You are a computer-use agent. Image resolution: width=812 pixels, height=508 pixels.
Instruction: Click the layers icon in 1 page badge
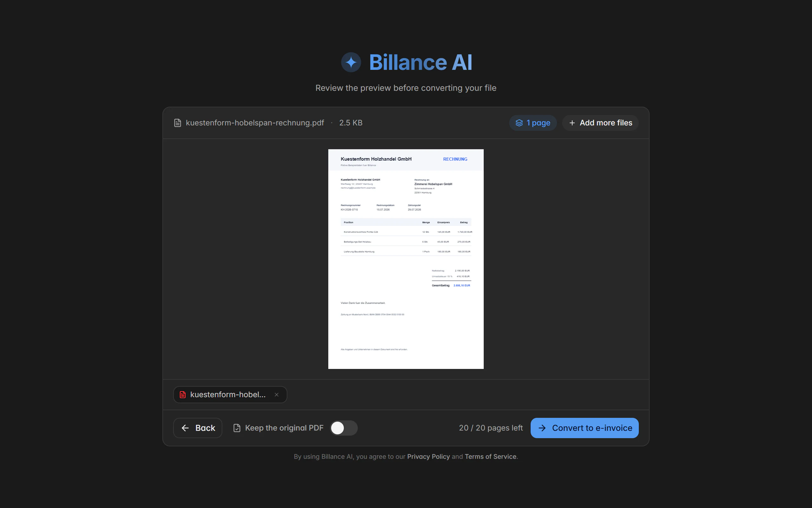[519, 123]
